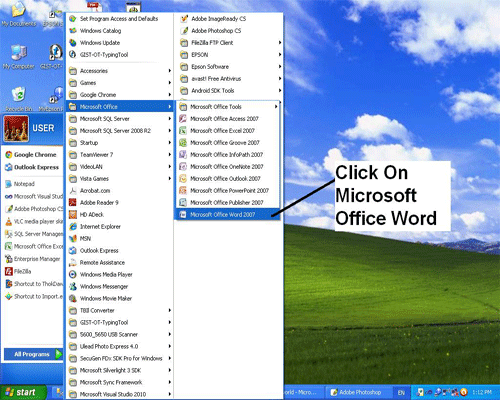
Task: Click the Epson Software folder entry
Action: coord(231,67)
